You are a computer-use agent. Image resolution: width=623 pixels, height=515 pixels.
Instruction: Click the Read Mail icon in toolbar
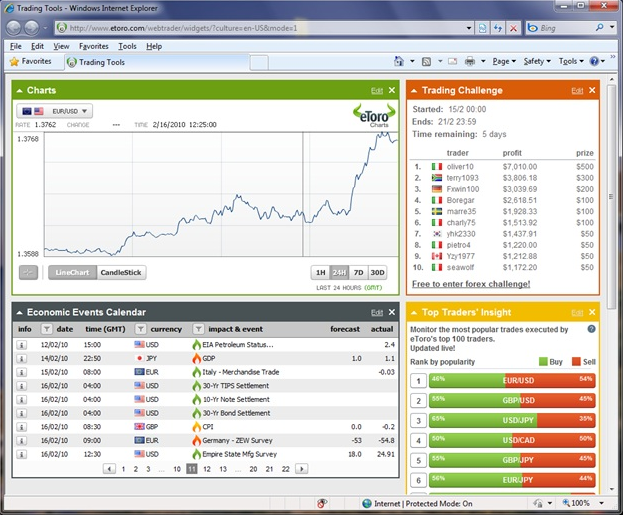tap(452, 61)
